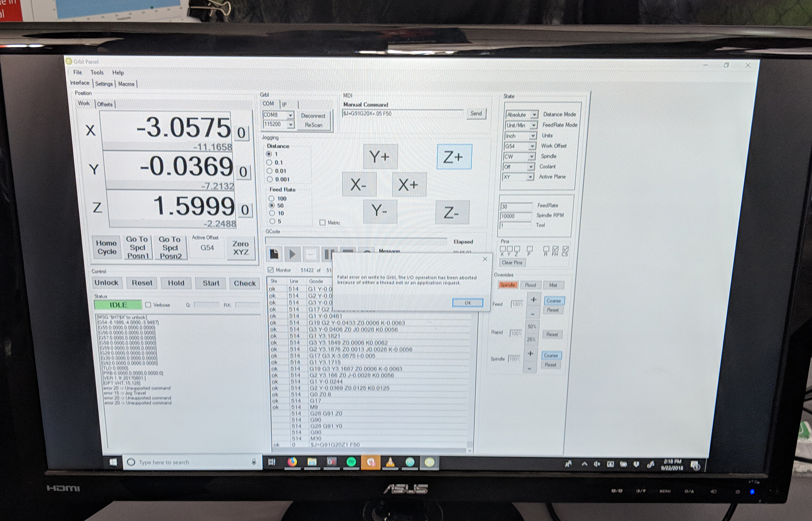Image resolution: width=812 pixels, height=521 pixels.
Task: Click the Task View taskbar icon
Action: click(x=272, y=462)
